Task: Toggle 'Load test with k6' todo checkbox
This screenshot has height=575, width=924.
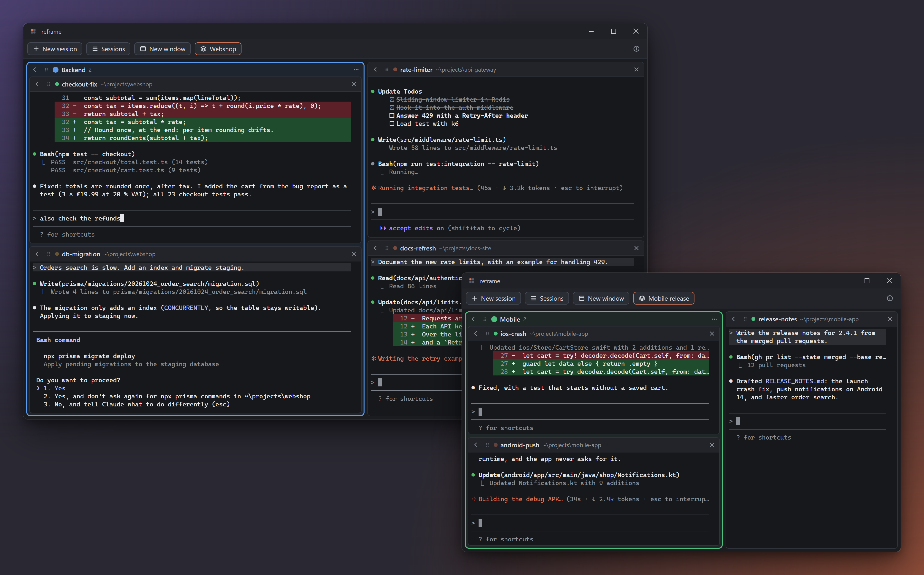Action: coord(392,124)
